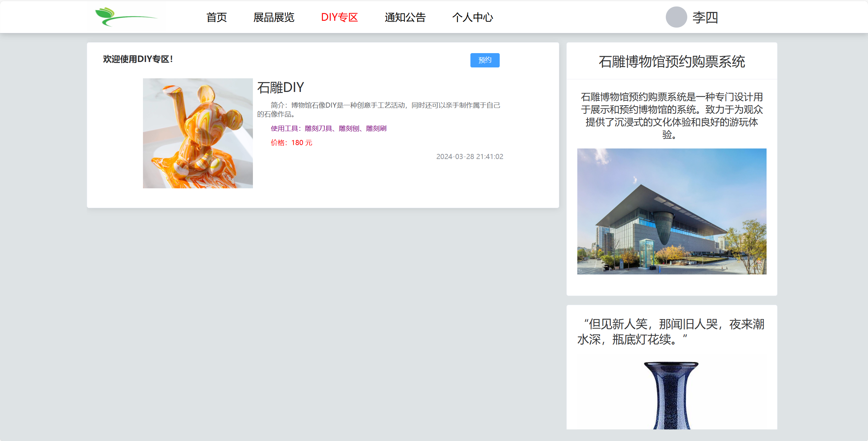The image size is (868, 441).
Task: Click the 2024-03-28 timestamp
Action: pyautogui.click(x=469, y=157)
